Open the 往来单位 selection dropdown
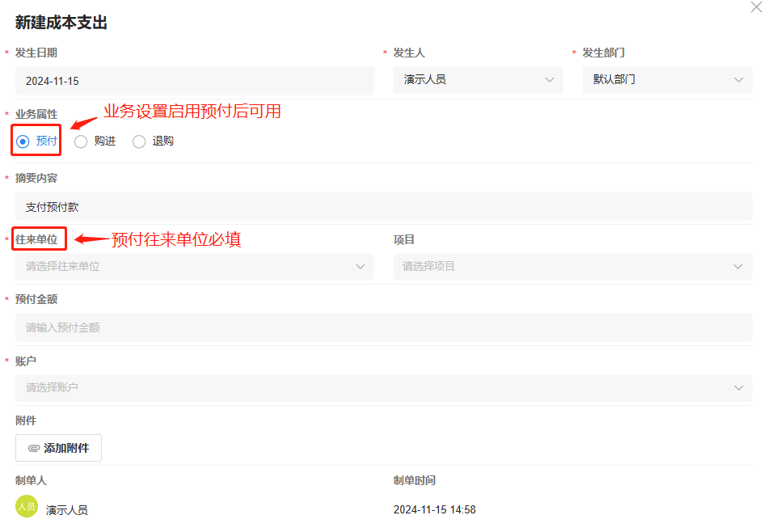Screen dimensions: 763x532 click(x=194, y=266)
